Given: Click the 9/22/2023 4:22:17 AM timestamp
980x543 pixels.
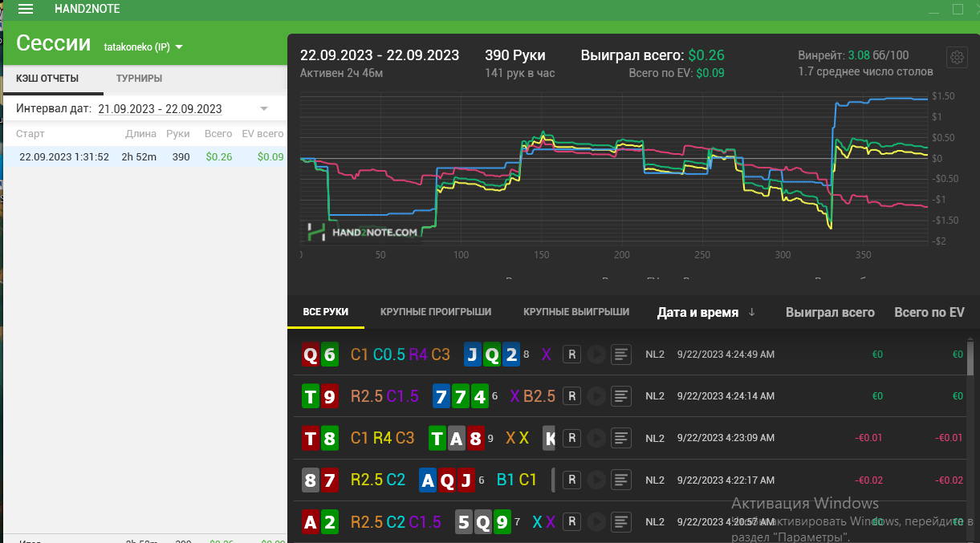Looking at the screenshot, I should [726, 480].
